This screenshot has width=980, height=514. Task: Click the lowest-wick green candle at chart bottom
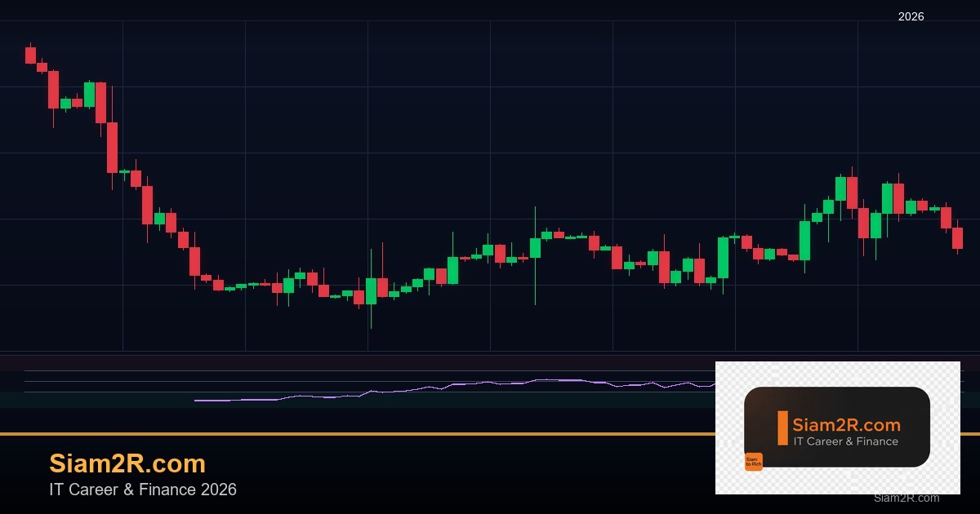[371, 291]
